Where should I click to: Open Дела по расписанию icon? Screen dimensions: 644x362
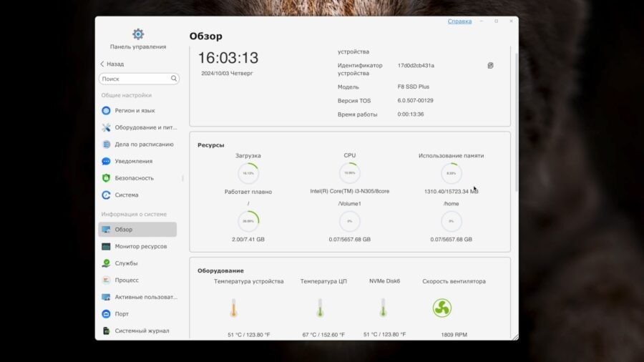[x=106, y=144]
